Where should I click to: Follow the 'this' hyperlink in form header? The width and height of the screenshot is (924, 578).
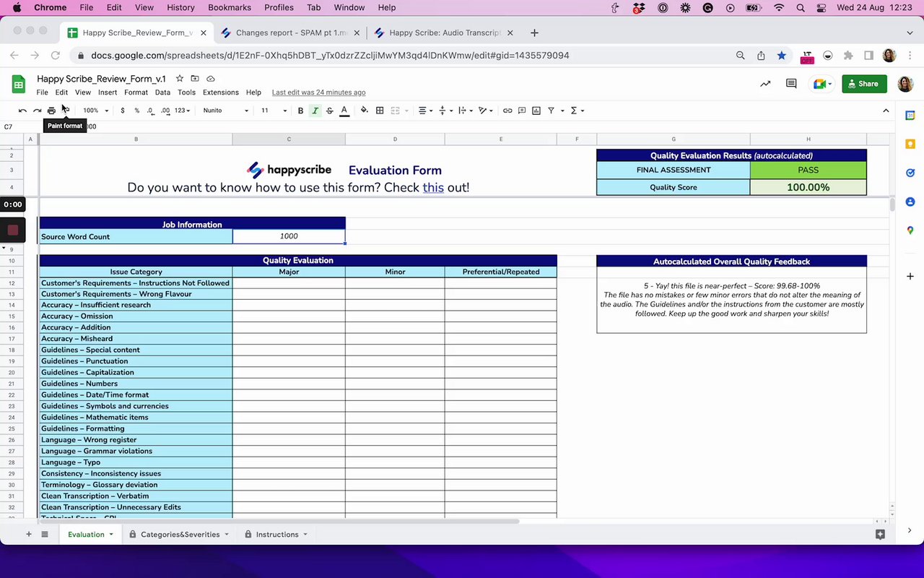pyautogui.click(x=433, y=187)
